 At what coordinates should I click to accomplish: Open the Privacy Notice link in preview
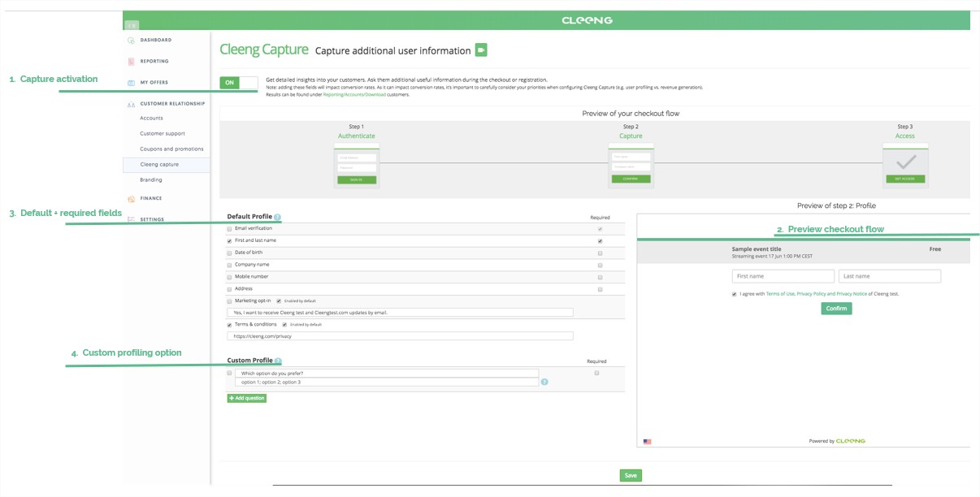[x=852, y=294]
